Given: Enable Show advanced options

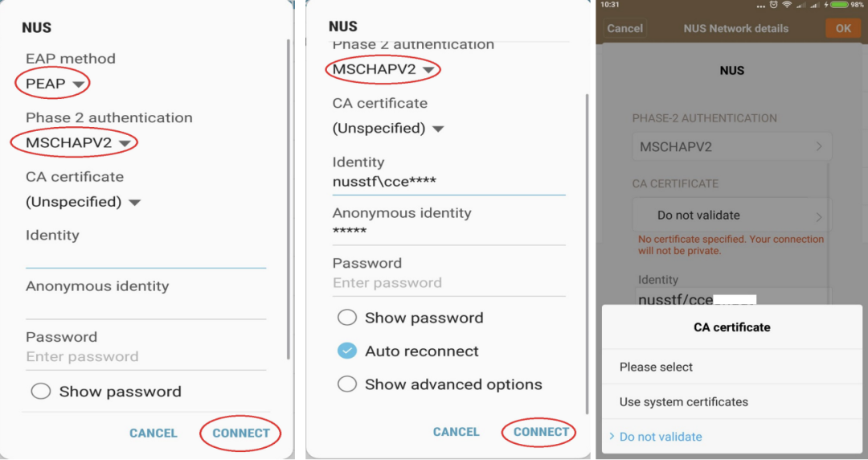Looking at the screenshot, I should point(347,384).
